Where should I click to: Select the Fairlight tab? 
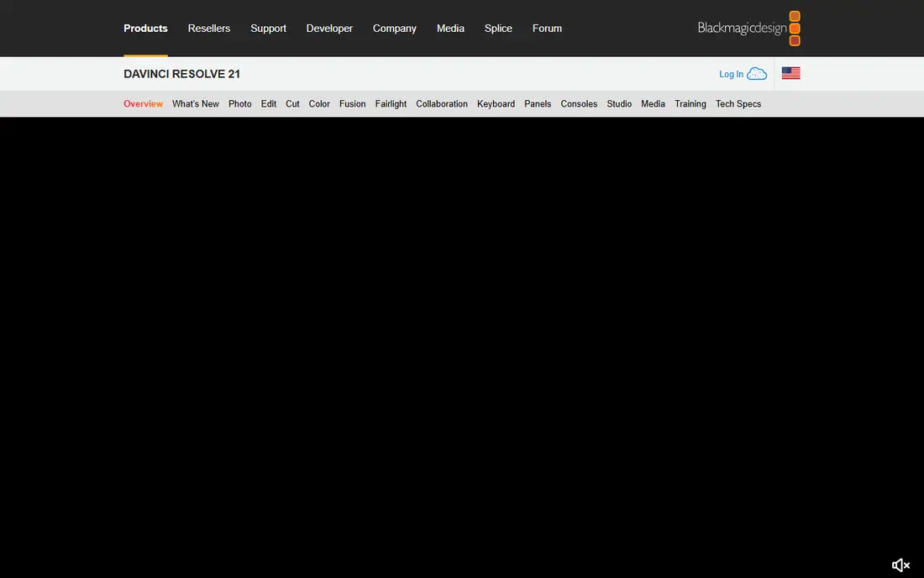391,103
